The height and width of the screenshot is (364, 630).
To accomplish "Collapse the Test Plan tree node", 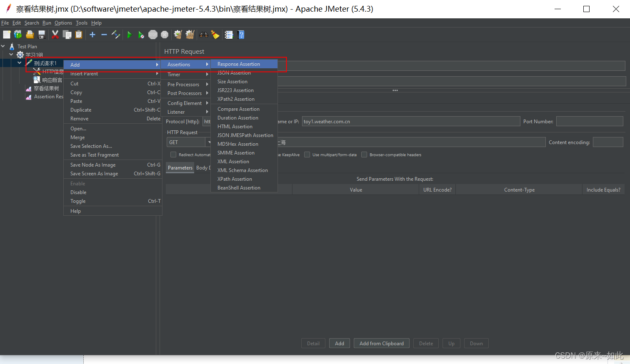I will [x=3, y=46].
